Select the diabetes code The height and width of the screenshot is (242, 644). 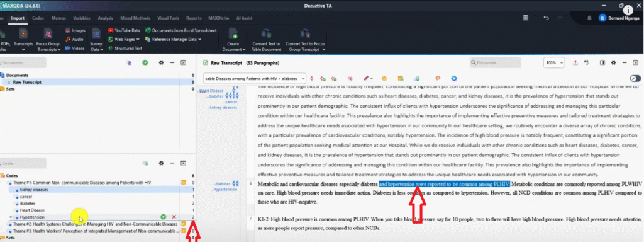pos(28,204)
